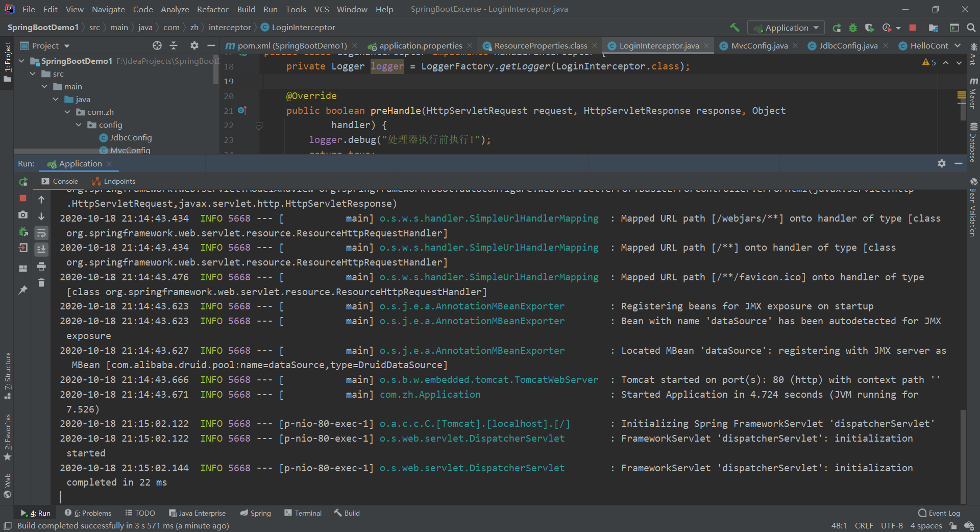Image resolution: width=980 pixels, height=532 pixels.
Task: Click the Up the stack trace arrow
Action: coord(41,200)
